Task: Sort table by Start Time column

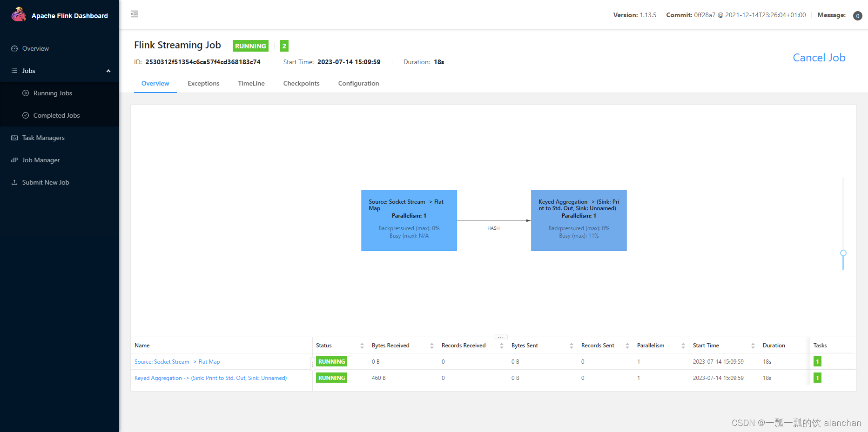Action: [753, 346]
